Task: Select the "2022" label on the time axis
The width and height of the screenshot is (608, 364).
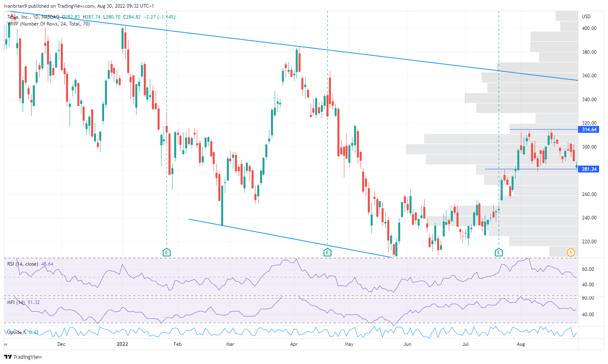Action: pos(122,344)
